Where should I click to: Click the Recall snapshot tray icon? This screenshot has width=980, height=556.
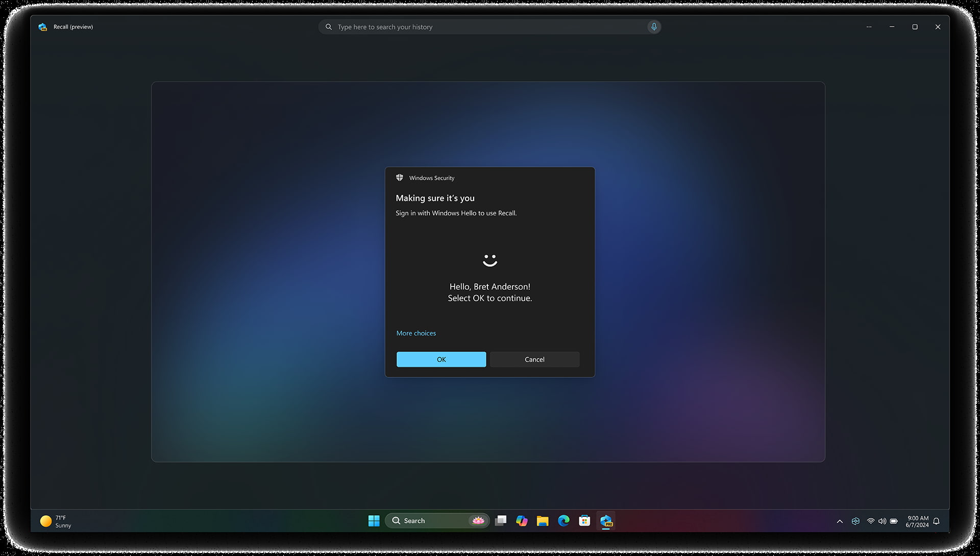click(x=855, y=521)
